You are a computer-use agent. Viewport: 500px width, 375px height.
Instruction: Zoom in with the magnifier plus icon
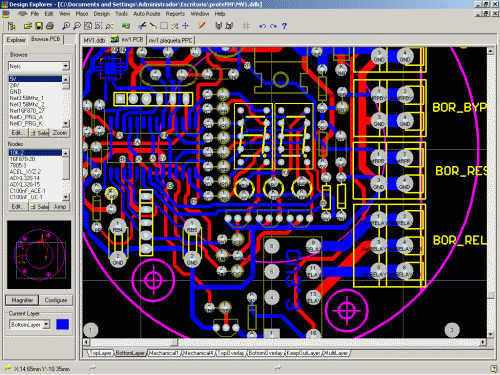coord(66,26)
